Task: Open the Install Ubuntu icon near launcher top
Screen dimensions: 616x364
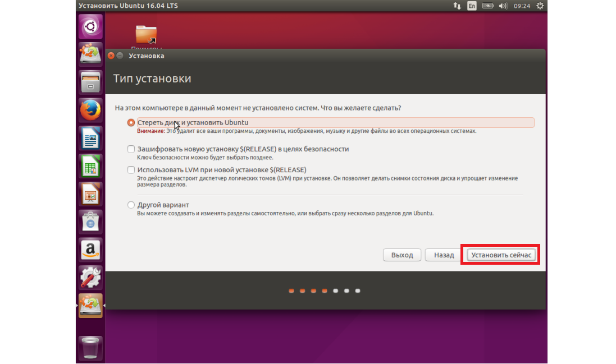Action: pyautogui.click(x=90, y=54)
